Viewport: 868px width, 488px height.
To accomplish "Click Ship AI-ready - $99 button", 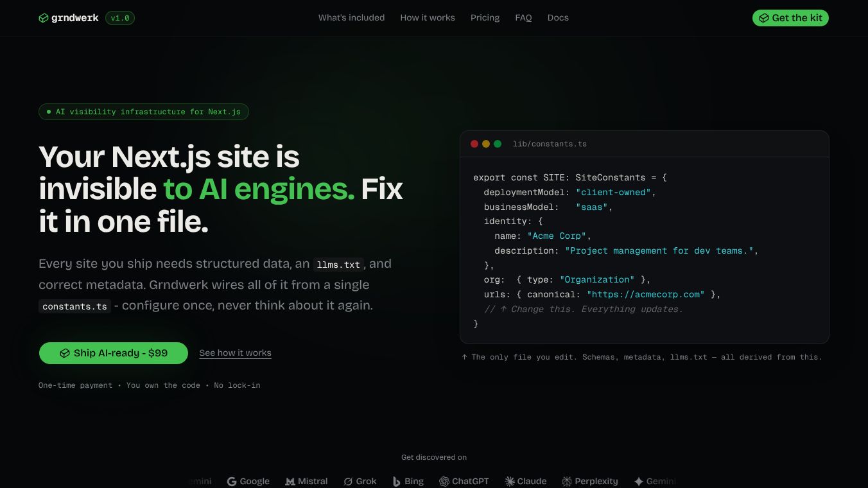I will pyautogui.click(x=114, y=353).
